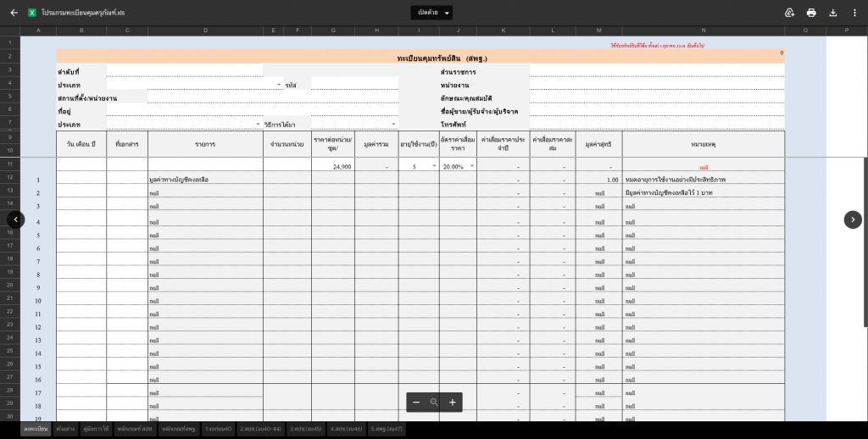Click the วัน เดือน ปี column header
The width and height of the screenshot is (868, 439).
81,144
